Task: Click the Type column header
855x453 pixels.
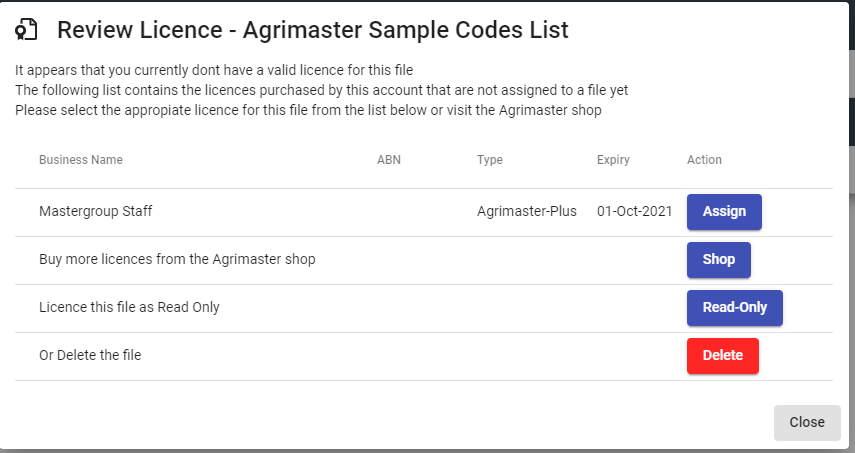Action: (x=490, y=160)
